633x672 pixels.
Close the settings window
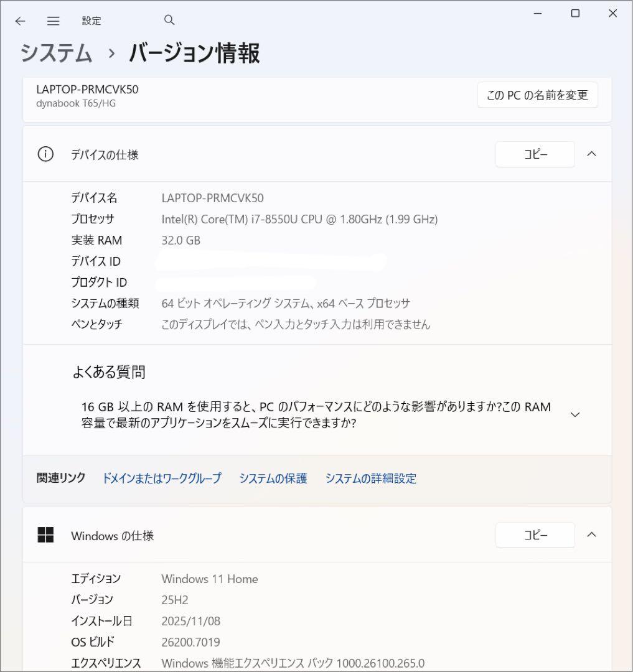tap(612, 14)
